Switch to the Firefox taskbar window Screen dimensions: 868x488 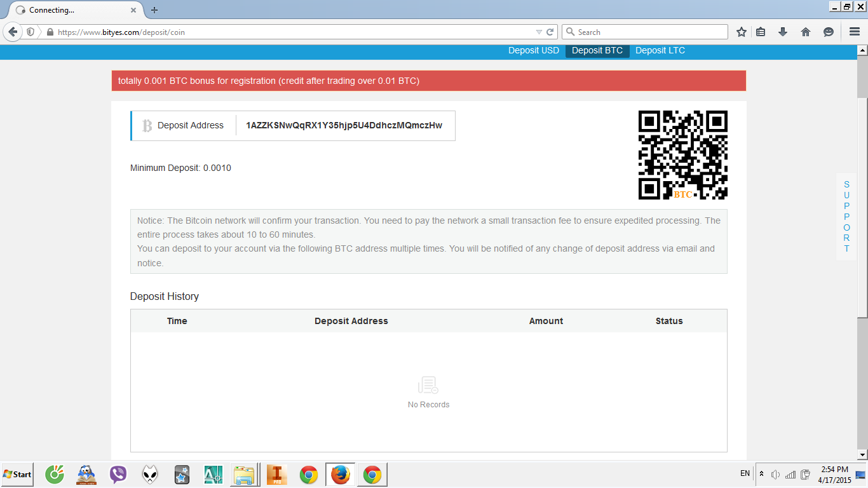coord(341,475)
